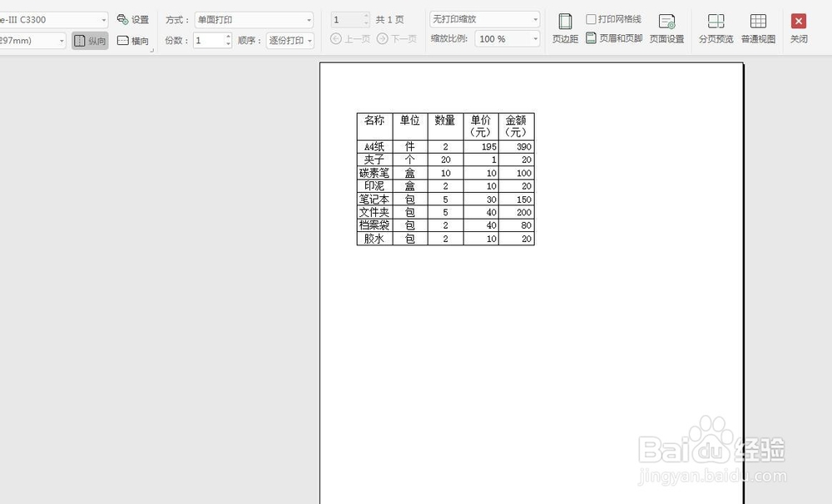Click the 夹子 cell in table
The width and height of the screenshot is (832, 504).
click(374, 160)
